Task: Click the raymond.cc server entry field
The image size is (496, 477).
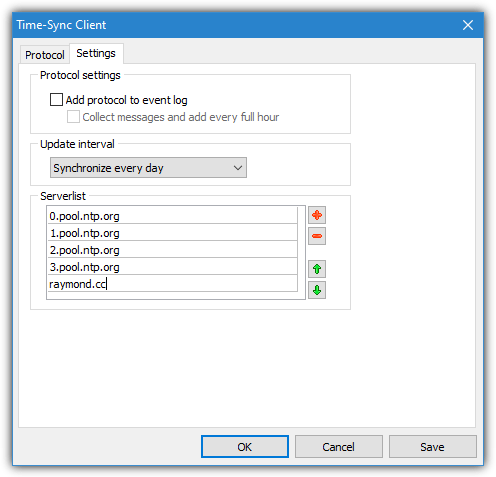Action: (172, 284)
